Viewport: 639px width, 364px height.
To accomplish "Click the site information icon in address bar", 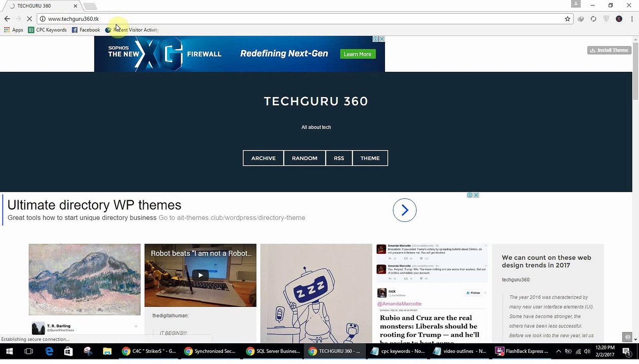I will coord(43,19).
